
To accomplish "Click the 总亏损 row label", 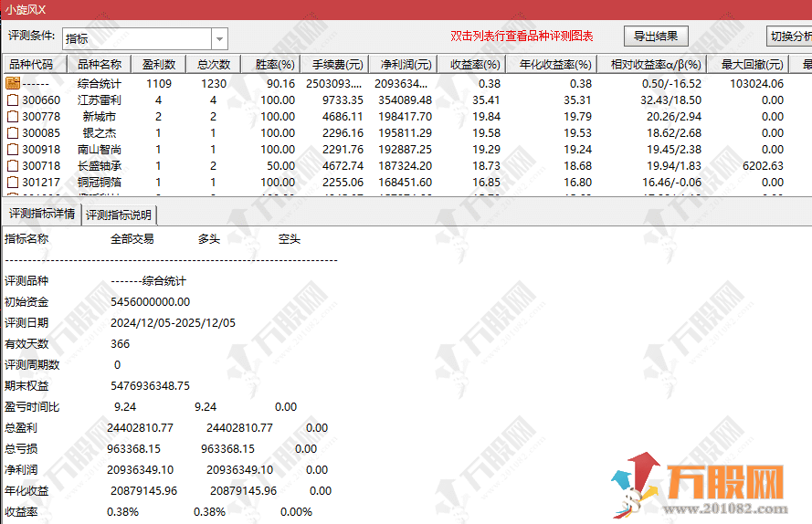I will [x=21, y=449].
